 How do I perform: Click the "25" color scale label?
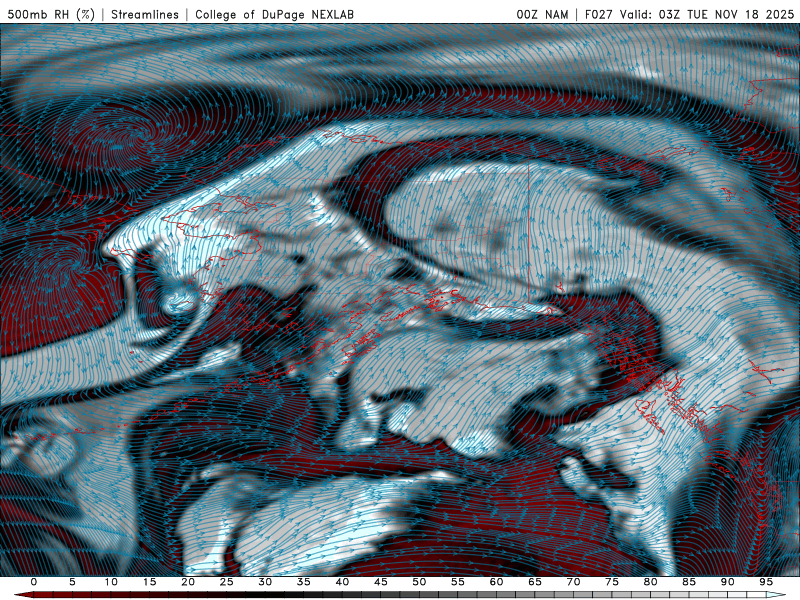227,582
